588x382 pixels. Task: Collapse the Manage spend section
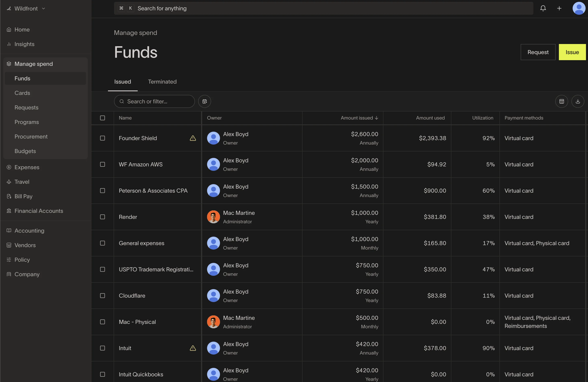click(33, 64)
